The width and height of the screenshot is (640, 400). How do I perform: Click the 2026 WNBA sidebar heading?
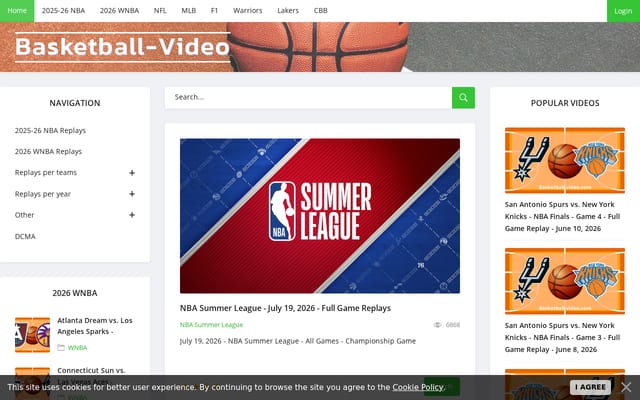click(x=75, y=293)
